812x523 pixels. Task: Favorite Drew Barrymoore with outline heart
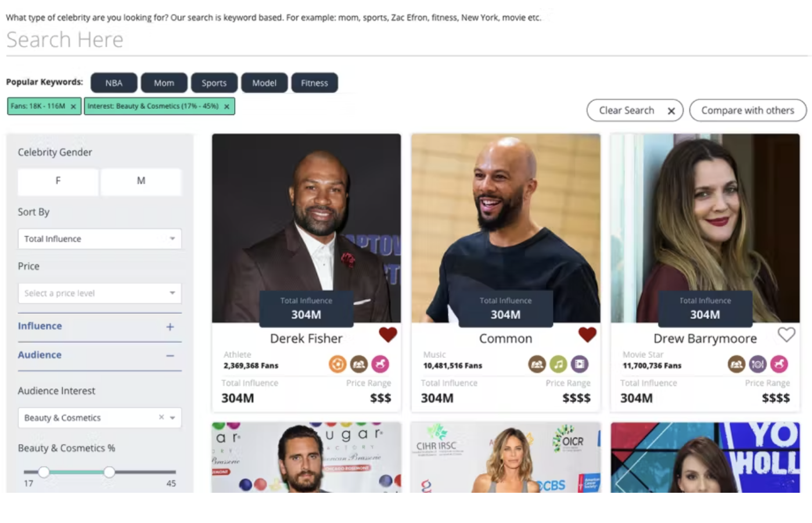coord(786,335)
